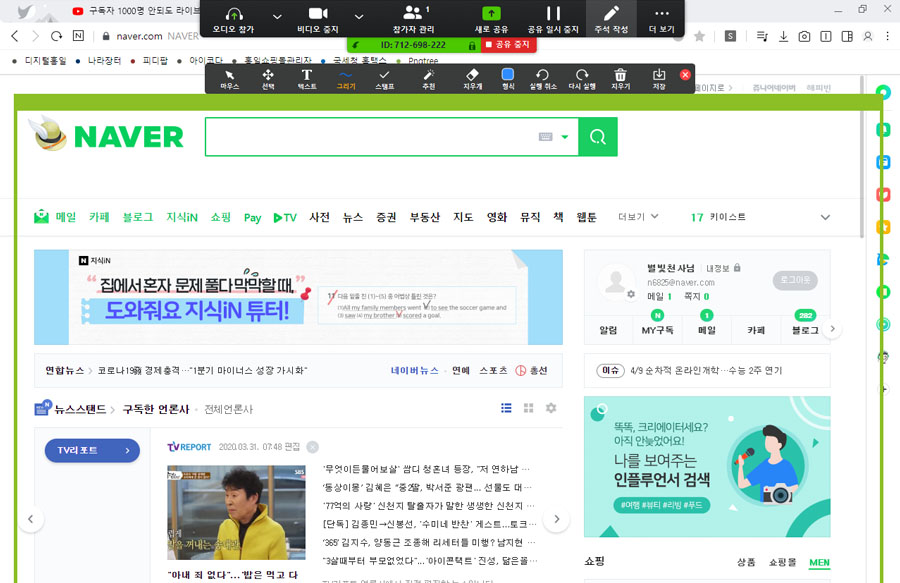Undo the last annotation
Viewport: 900px width, 583px height.
[542, 79]
